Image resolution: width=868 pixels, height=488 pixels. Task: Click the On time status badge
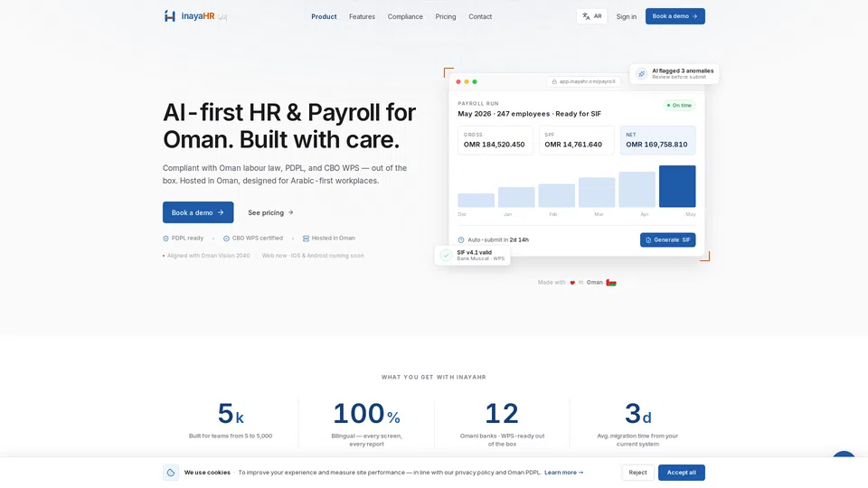coord(679,105)
